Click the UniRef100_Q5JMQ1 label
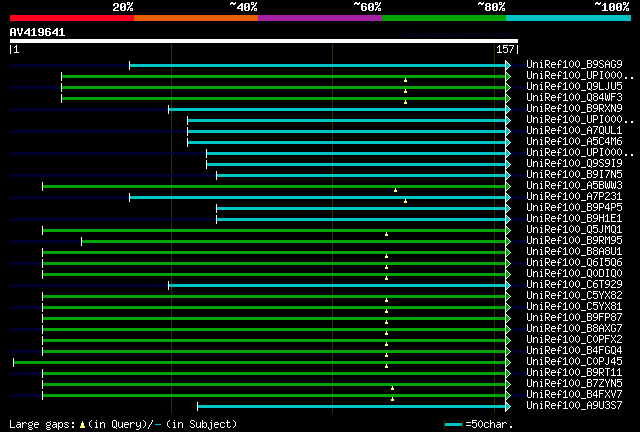Image resolution: width=640 pixels, height=432 pixels. pos(574,229)
